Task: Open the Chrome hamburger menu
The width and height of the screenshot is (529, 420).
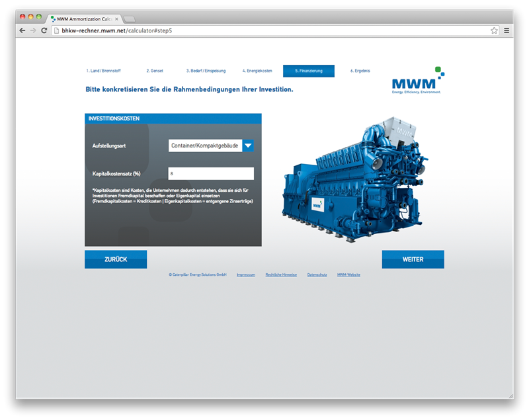Action: pyautogui.click(x=507, y=30)
